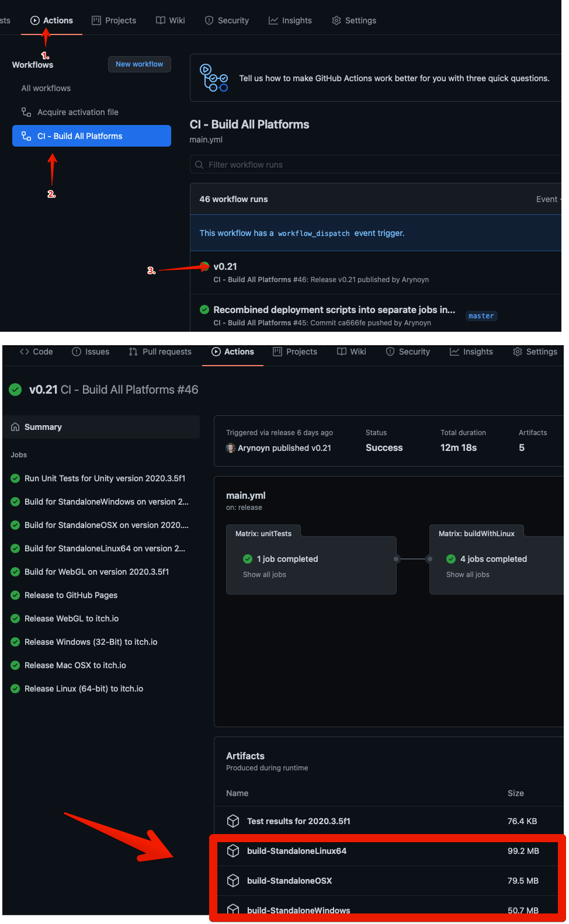Open Build for StandaloneOSX job

coord(106,525)
